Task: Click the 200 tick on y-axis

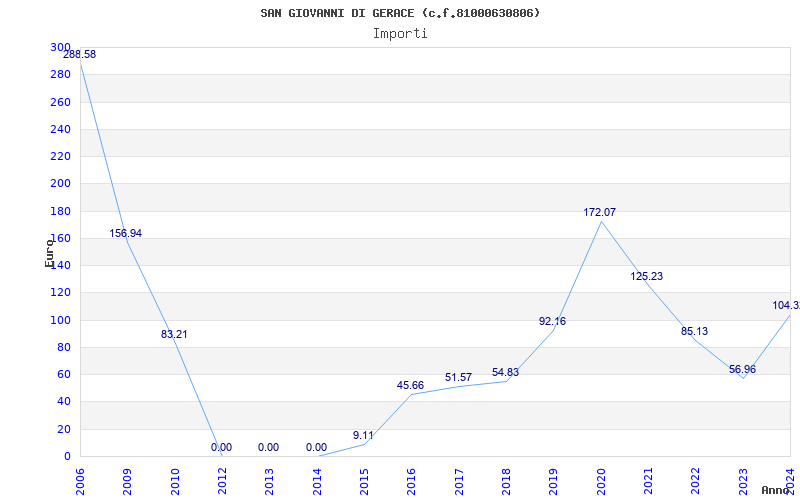Action: (61, 184)
